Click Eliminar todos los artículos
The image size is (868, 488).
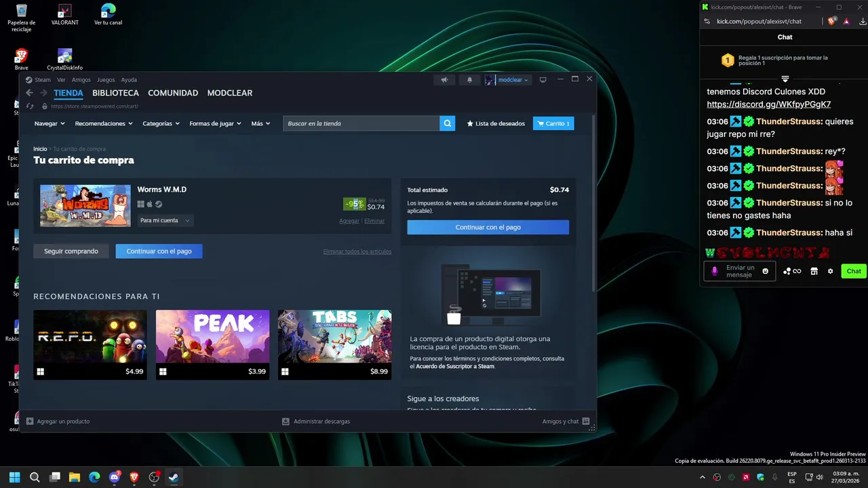(x=357, y=251)
